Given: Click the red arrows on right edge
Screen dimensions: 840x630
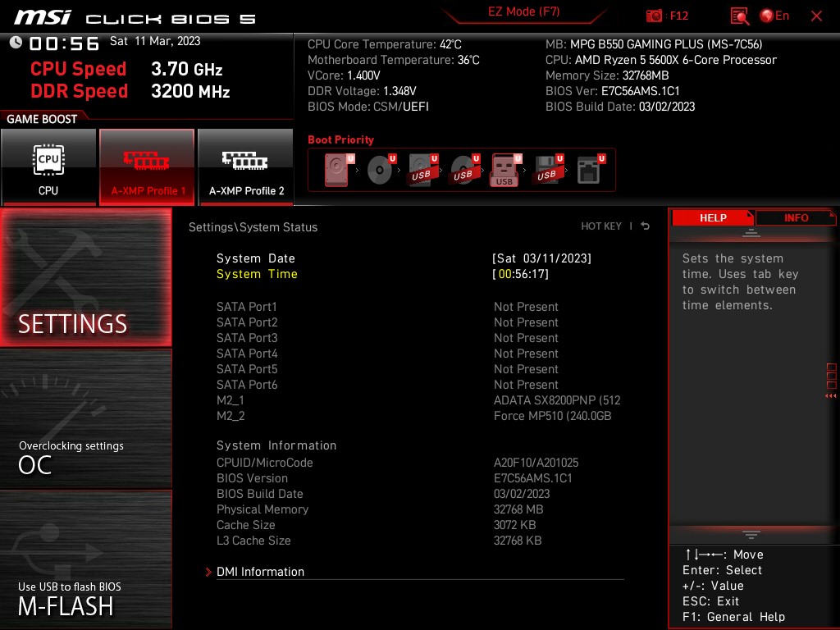Looking at the screenshot, I should 830,396.
